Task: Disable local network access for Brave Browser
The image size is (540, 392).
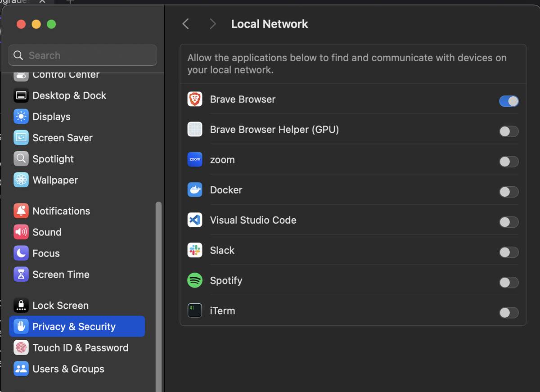Action: click(509, 101)
